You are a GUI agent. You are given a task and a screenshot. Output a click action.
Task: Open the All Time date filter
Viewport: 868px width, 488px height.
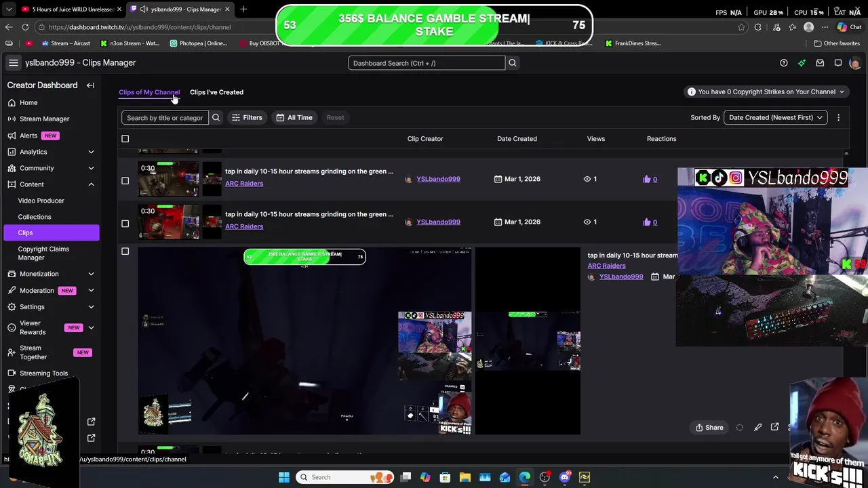294,117
